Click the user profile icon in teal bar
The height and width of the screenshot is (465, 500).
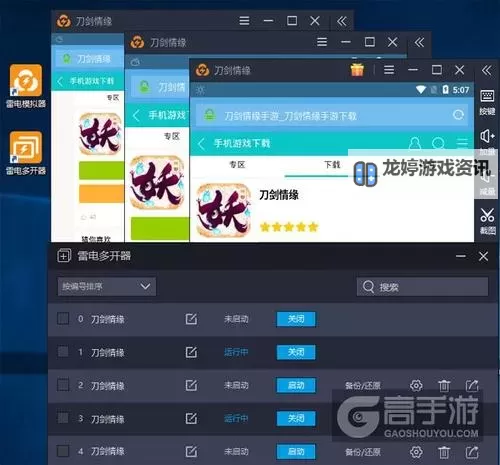pyautogui.click(x=414, y=143)
